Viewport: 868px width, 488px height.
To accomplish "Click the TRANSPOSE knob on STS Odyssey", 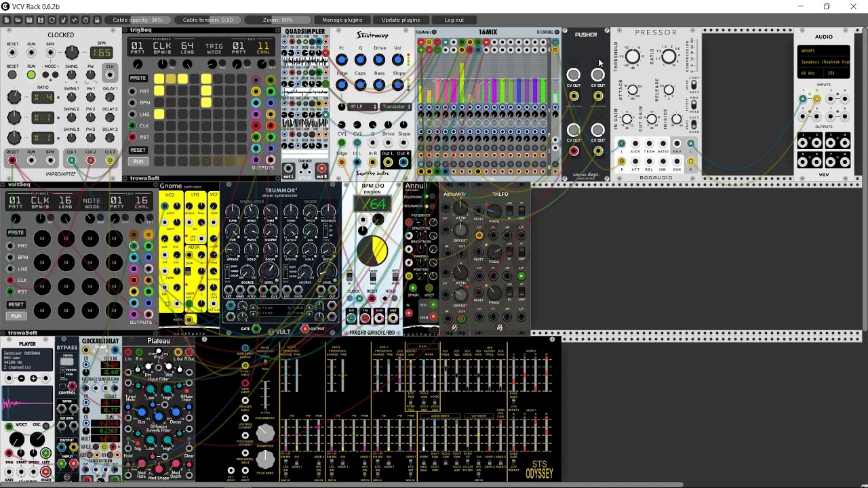I will click(265, 434).
